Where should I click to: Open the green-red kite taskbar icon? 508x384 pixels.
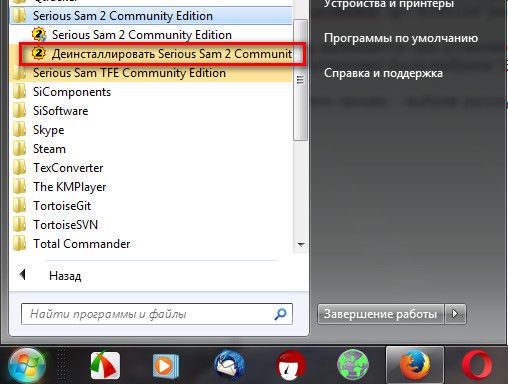[105, 365]
